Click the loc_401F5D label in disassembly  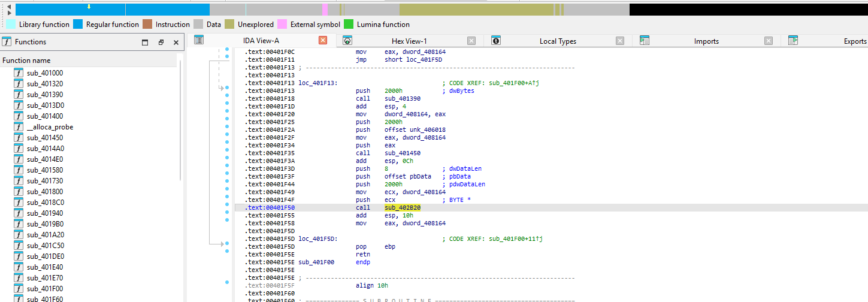[x=317, y=238]
